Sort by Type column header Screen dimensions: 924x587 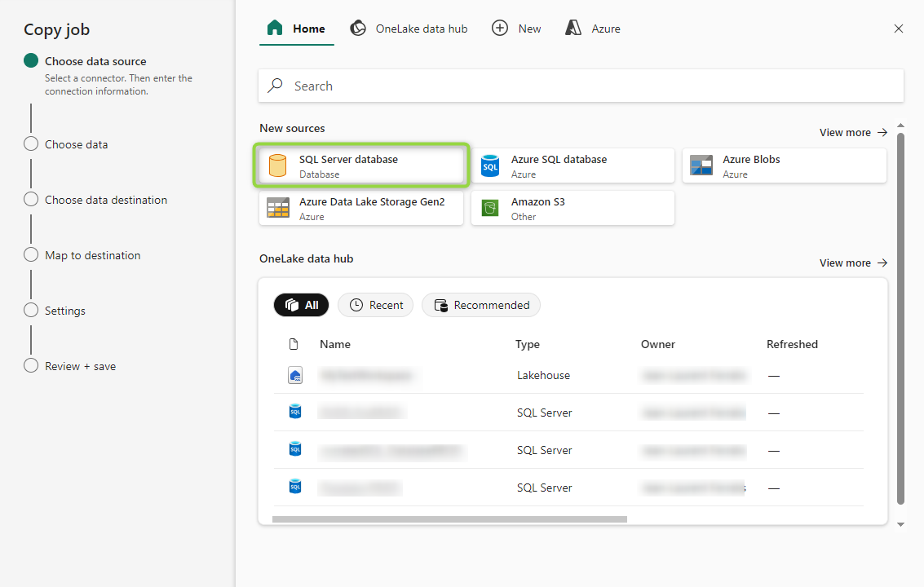pos(528,344)
